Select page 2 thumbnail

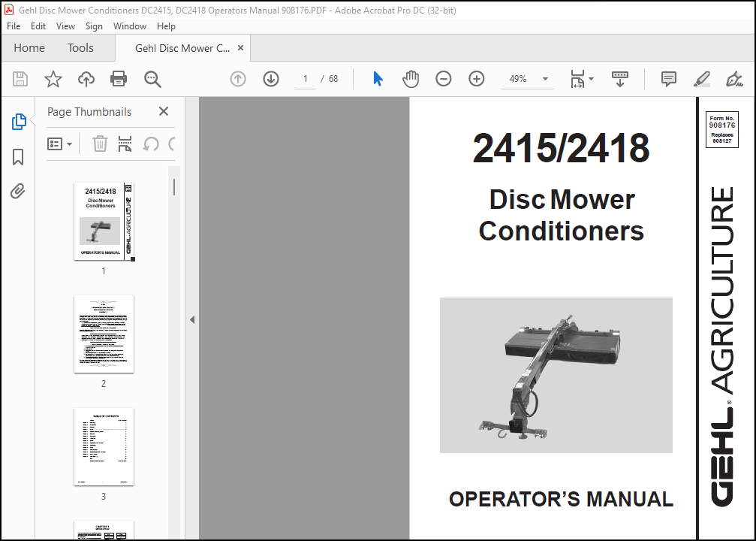[x=104, y=334]
